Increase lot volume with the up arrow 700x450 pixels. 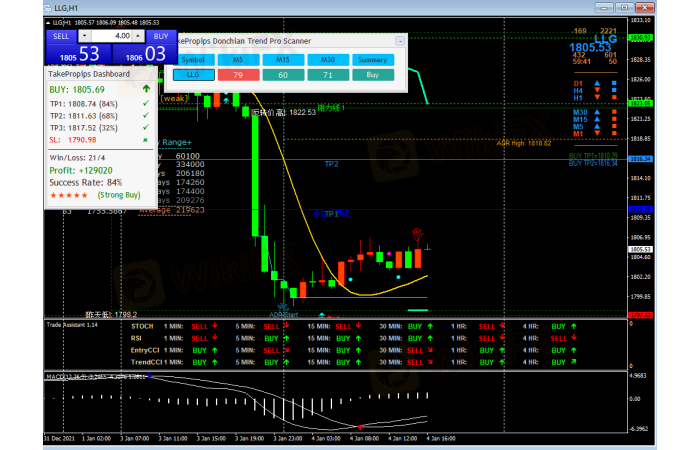(138, 36)
